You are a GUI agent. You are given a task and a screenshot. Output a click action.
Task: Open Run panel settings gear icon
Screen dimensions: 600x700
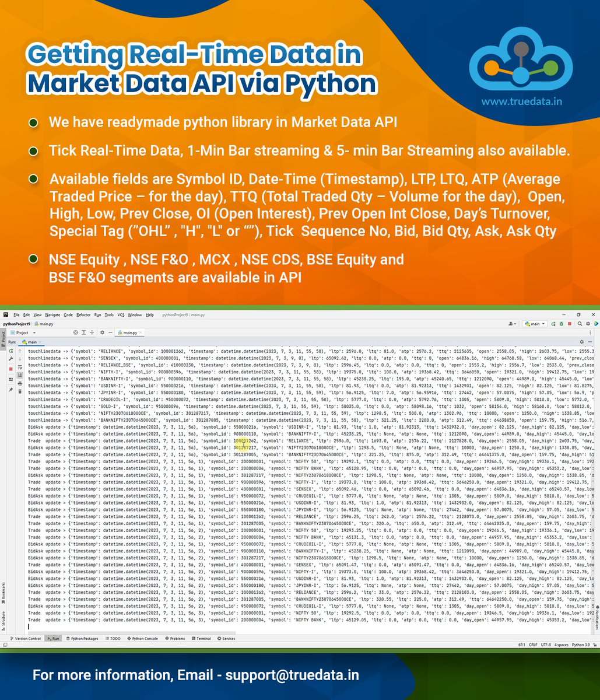tap(582, 342)
